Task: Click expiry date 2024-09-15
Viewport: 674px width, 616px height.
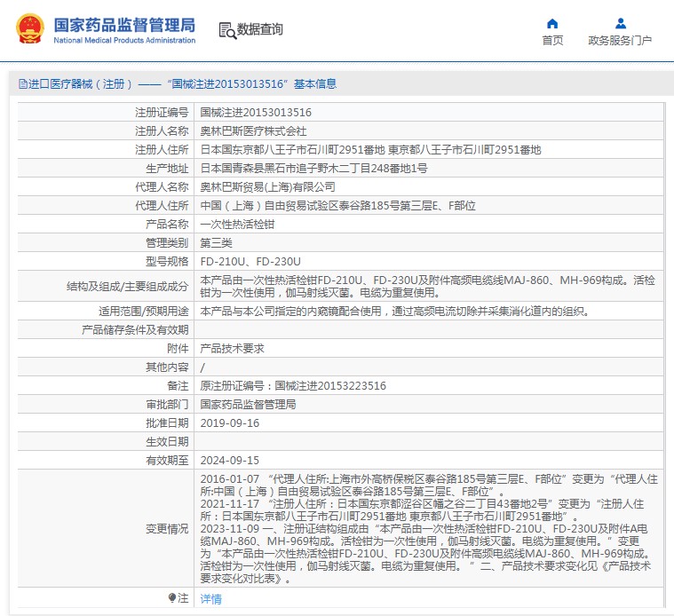Action: pyautogui.click(x=230, y=460)
